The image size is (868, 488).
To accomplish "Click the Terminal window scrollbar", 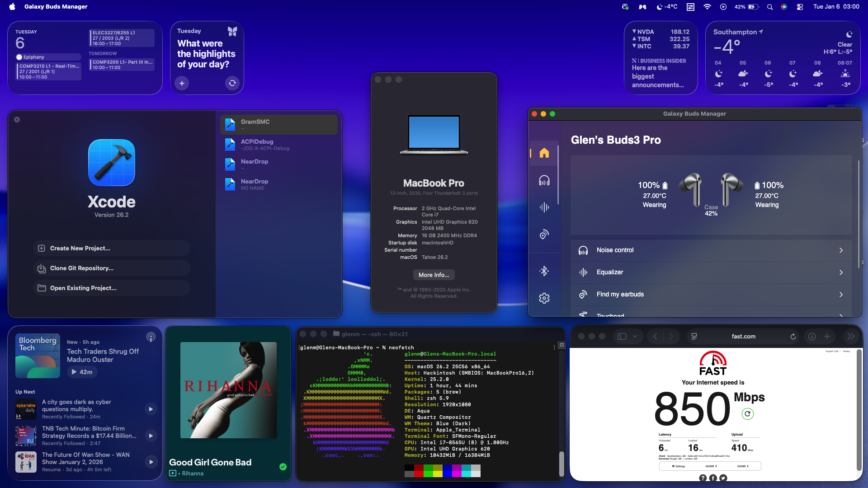I will [561, 463].
